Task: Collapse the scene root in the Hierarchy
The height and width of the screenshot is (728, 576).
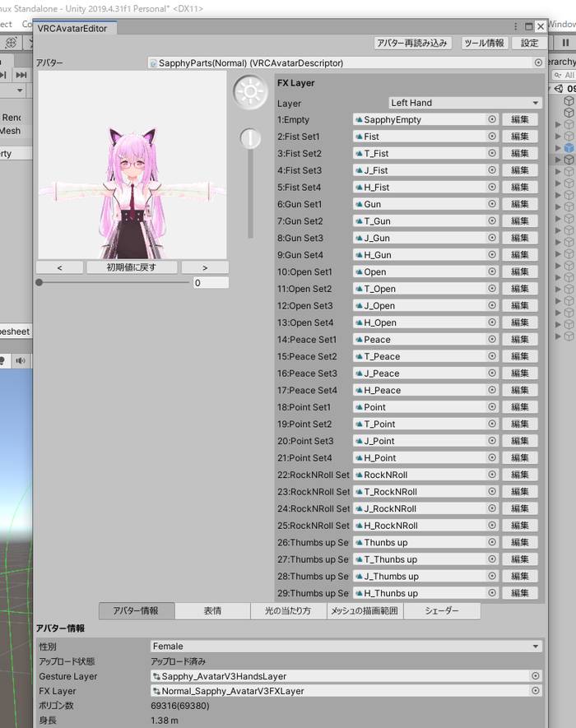Action: 550,88
